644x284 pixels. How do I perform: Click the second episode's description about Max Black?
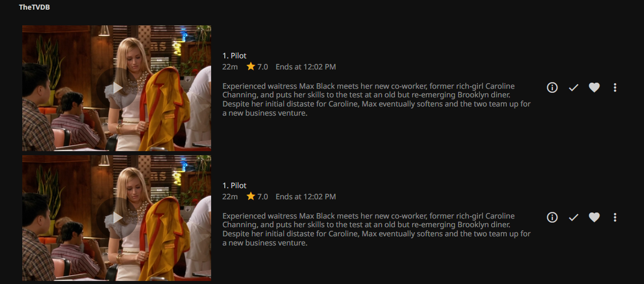click(377, 230)
